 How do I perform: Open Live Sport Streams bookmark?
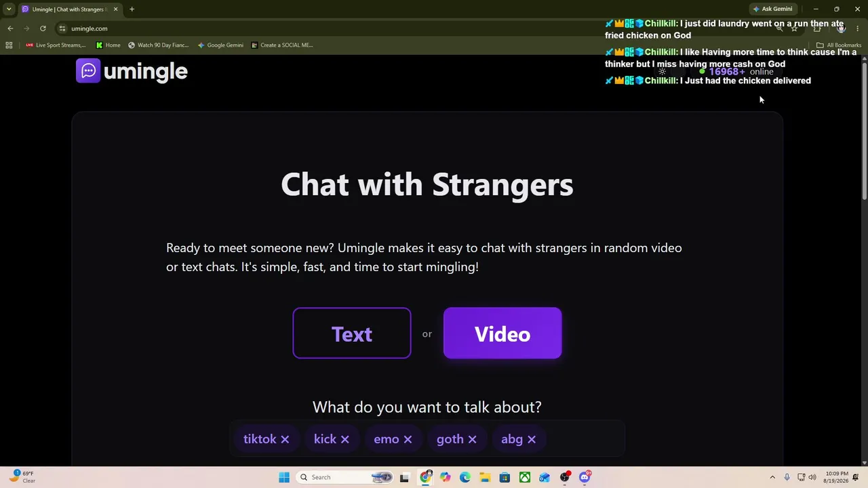point(56,45)
